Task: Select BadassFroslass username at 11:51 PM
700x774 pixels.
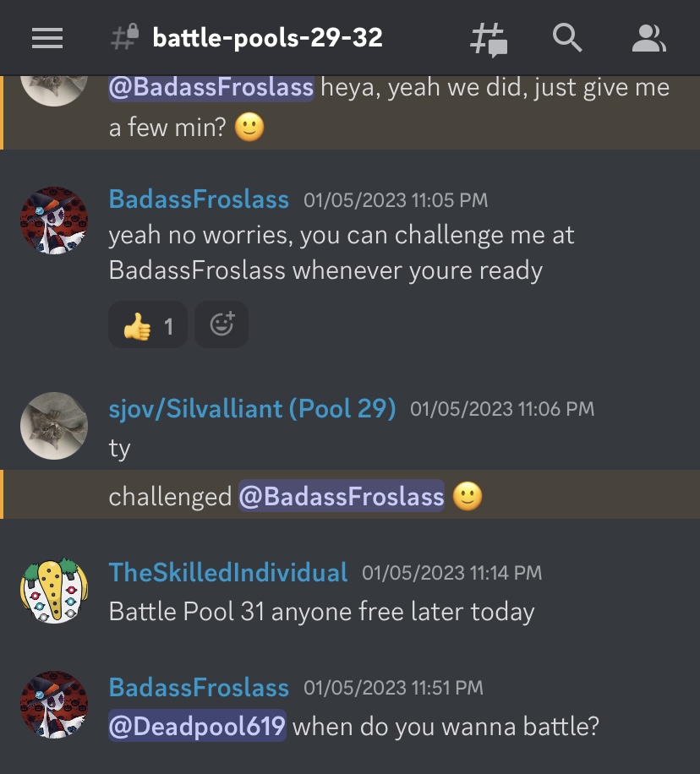Action: coord(199,687)
